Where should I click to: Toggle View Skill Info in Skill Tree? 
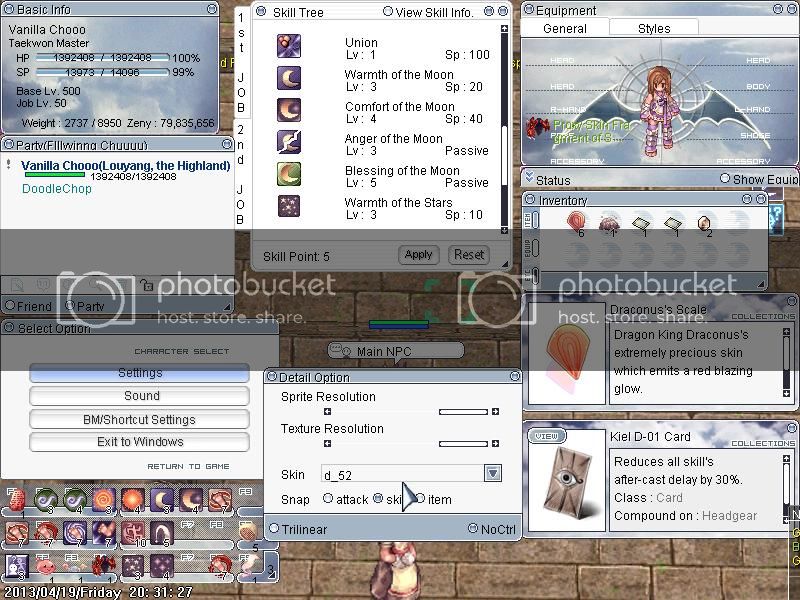click(388, 12)
